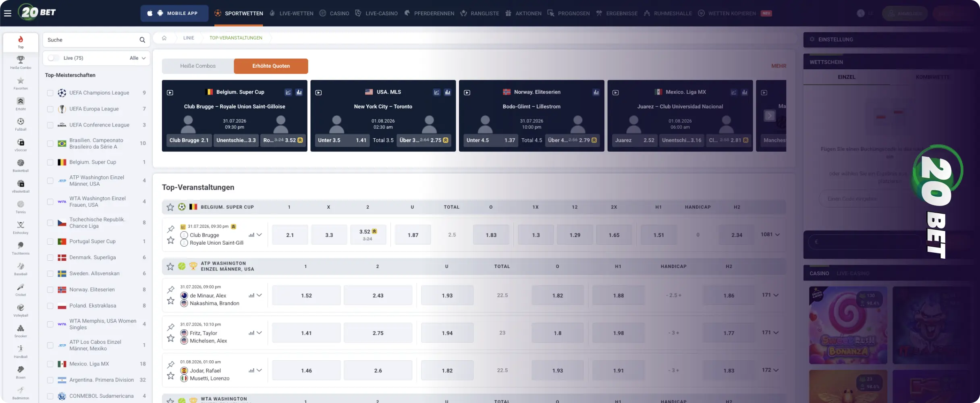Star the Belgium Super Cup league header

pyautogui.click(x=170, y=207)
